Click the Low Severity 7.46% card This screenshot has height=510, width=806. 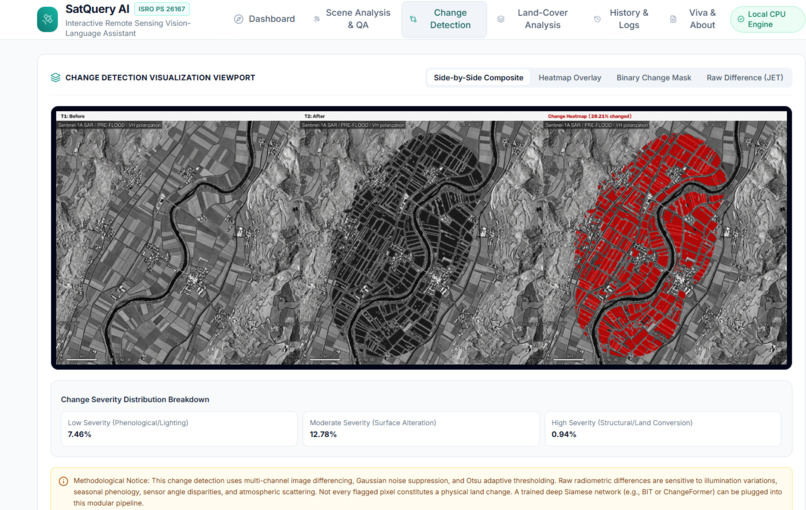point(179,428)
